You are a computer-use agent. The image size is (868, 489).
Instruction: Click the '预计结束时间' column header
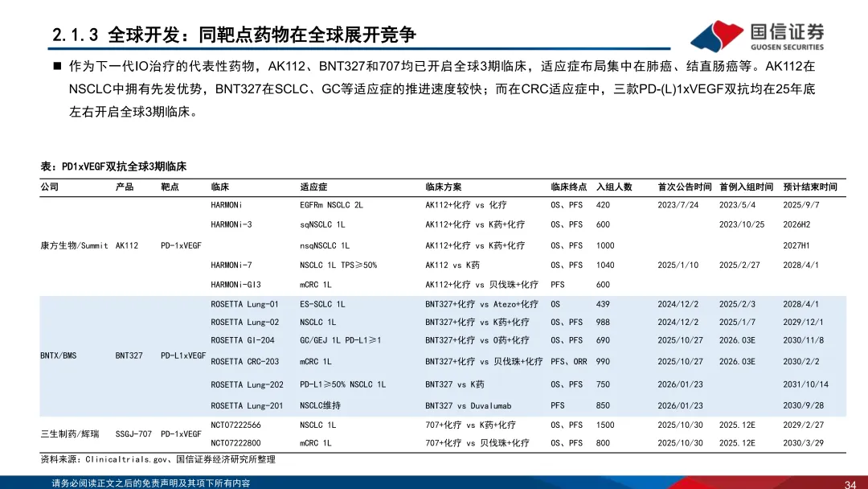[810, 187]
